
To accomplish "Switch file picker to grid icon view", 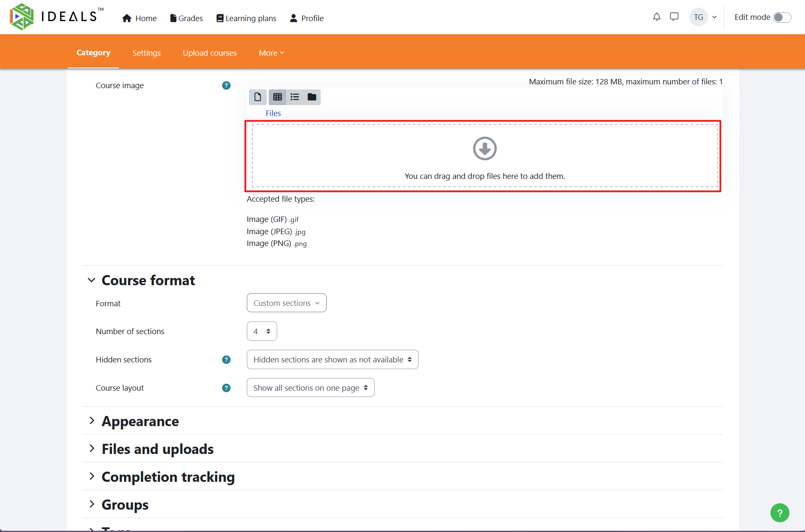I will coord(277,97).
